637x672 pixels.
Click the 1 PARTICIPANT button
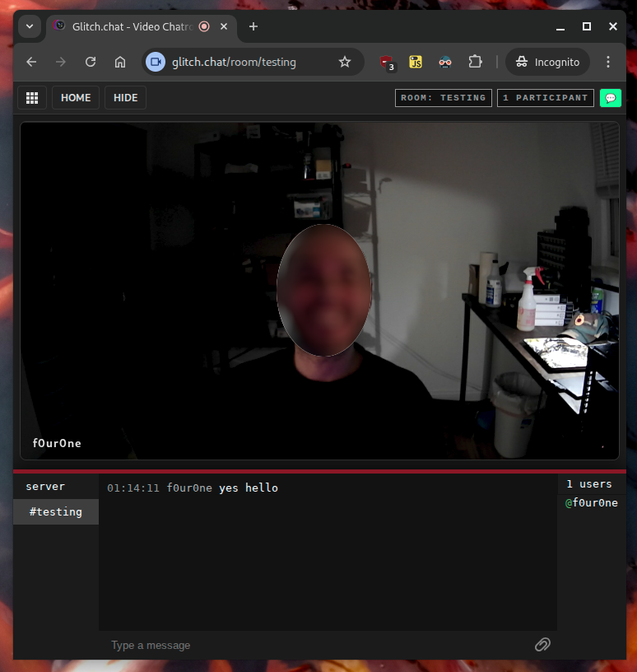(x=546, y=98)
